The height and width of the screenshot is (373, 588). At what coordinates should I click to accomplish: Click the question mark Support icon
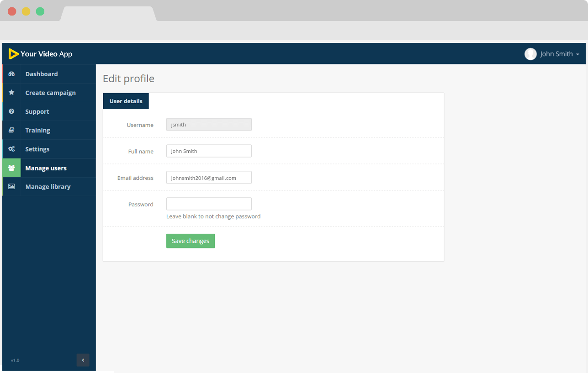(x=12, y=111)
